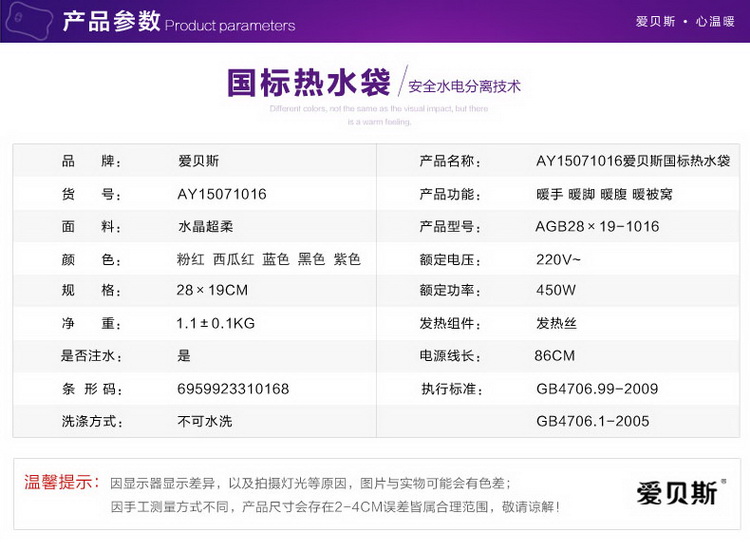The image size is (750, 552).
Task: Click the 电源线长 label cell
Action: [x=450, y=356]
